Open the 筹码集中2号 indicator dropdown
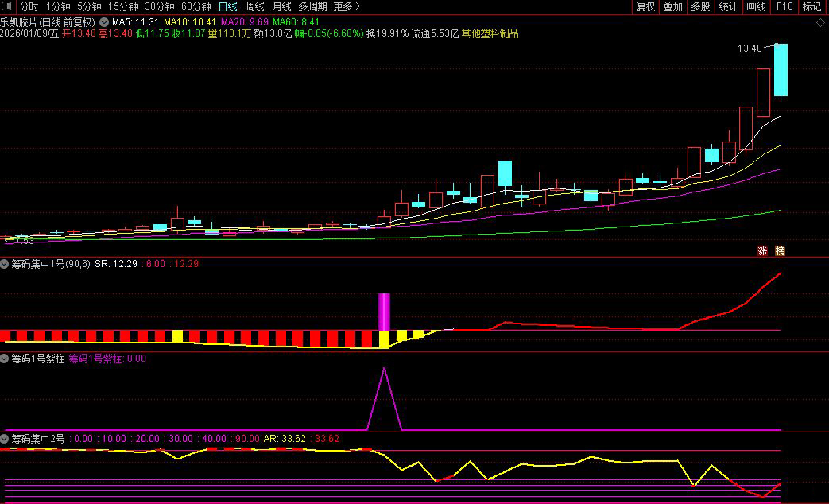Screen dimensions: 829x504 click(6, 438)
